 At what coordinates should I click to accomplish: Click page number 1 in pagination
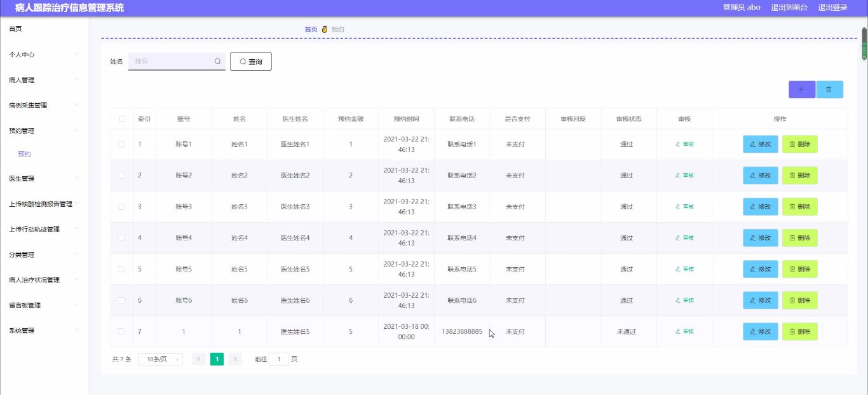click(217, 359)
